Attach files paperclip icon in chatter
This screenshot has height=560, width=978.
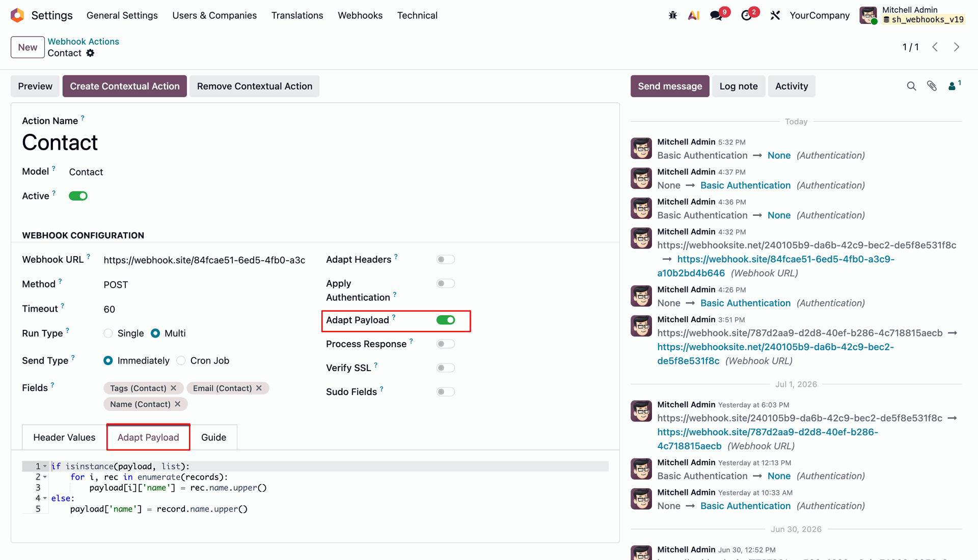[932, 86]
